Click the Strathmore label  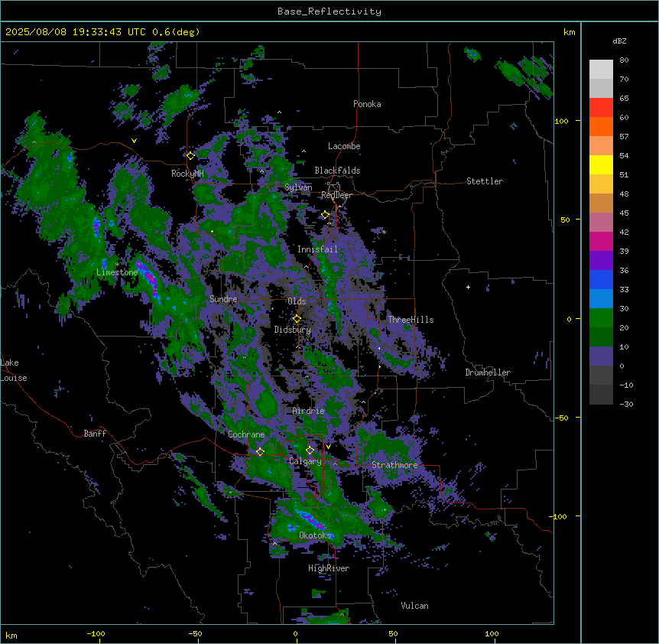click(394, 465)
